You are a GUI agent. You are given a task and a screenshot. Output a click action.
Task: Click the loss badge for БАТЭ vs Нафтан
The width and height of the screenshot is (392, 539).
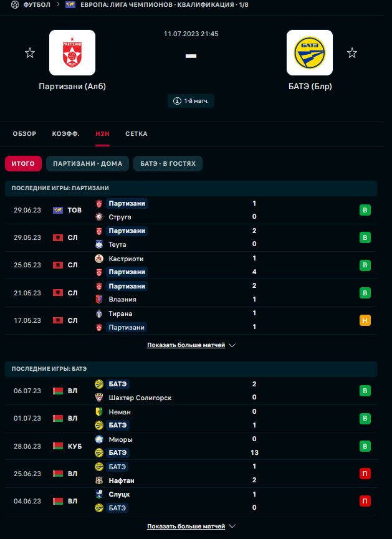[x=365, y=474]
